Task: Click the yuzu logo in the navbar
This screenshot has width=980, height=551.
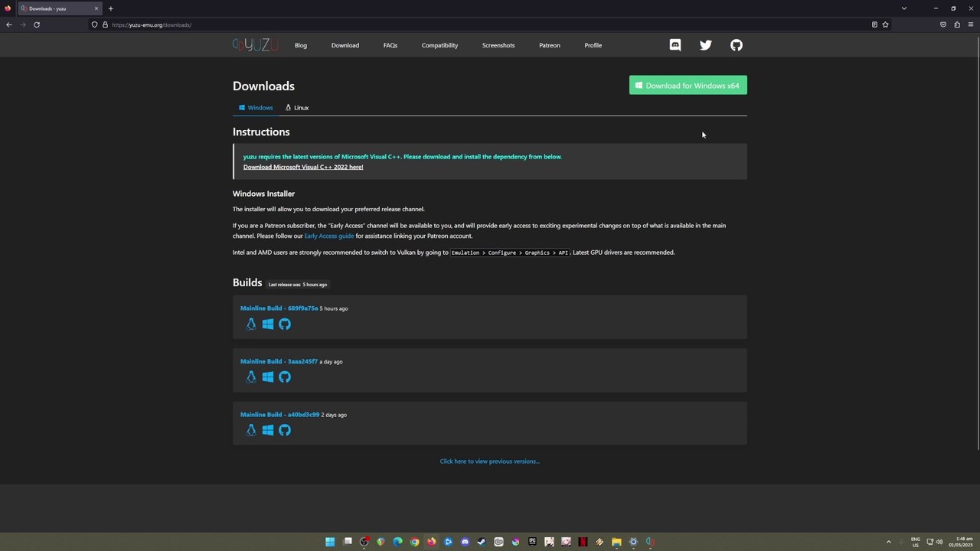Action: [256, 45]
